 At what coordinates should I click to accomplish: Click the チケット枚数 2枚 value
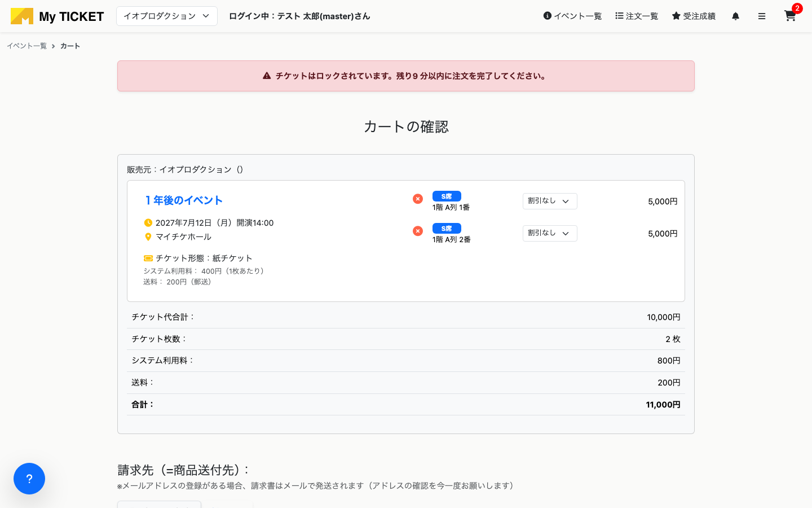(673, 339)
